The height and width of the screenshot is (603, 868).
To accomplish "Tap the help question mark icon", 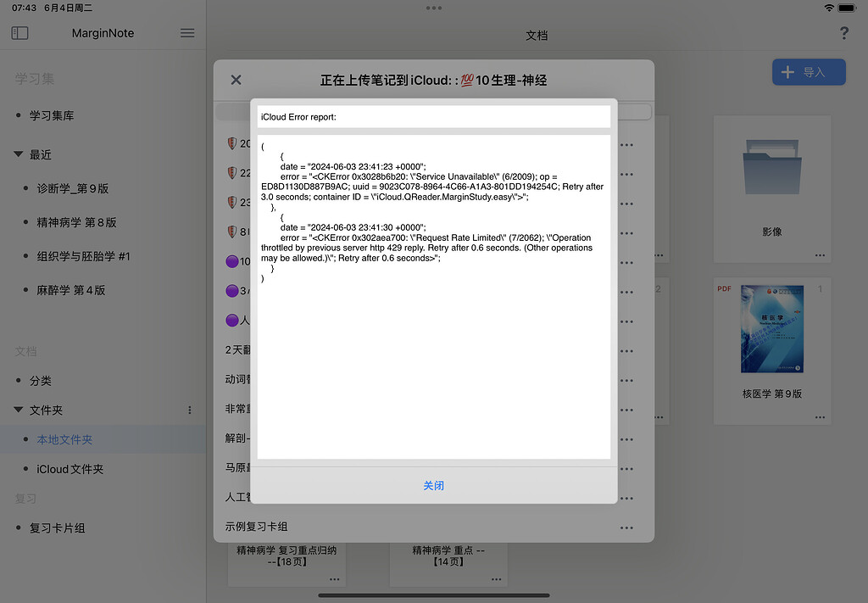I will (x=843, y=32).
